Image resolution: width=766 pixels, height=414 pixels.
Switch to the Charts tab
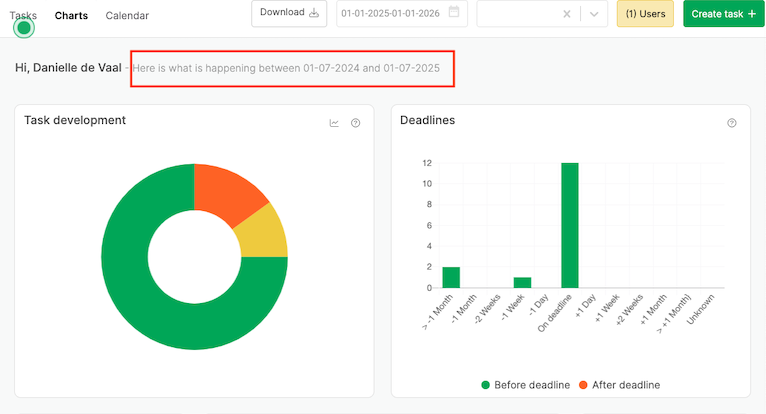click(71, 15)
